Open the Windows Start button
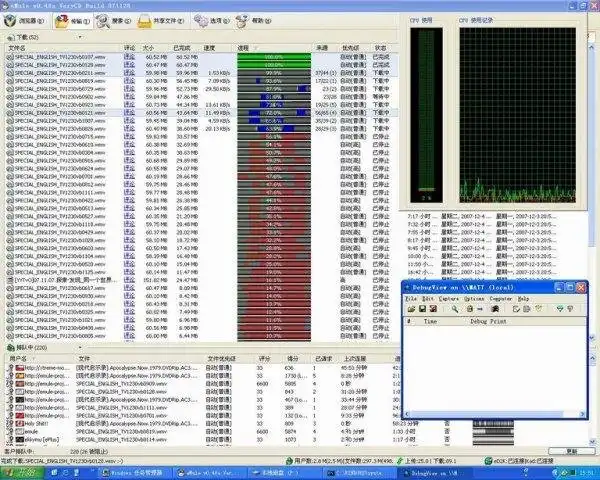 (21, 473)
